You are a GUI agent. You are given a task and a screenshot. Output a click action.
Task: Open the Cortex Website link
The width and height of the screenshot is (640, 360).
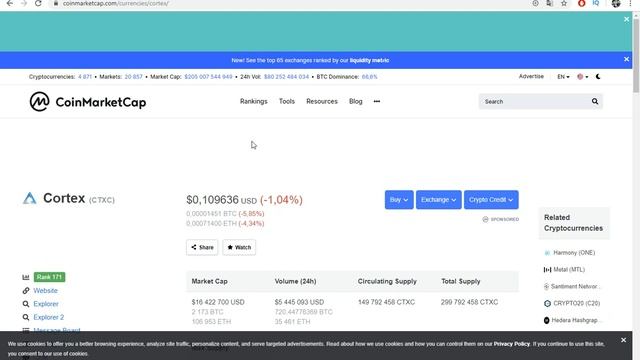click(x=45, y=291)
